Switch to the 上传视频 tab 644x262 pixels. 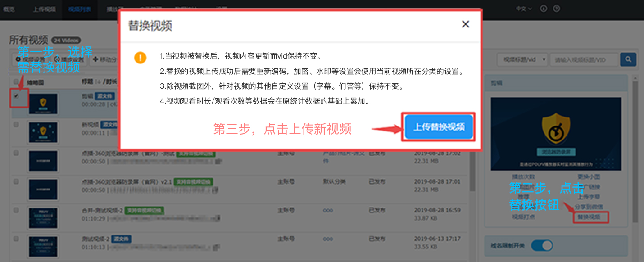[45, 9]
